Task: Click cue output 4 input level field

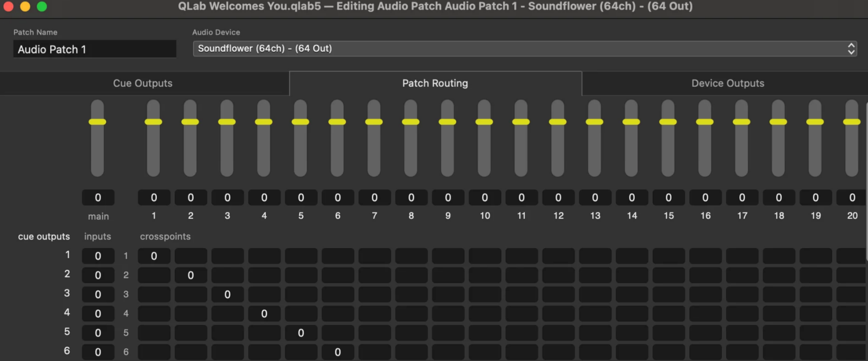Action: 98,313
